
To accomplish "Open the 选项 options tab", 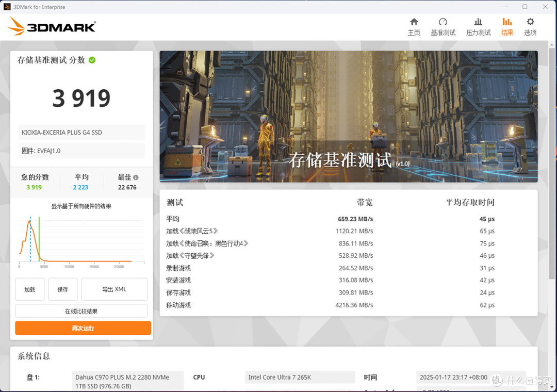I will [x=530, y=27].
